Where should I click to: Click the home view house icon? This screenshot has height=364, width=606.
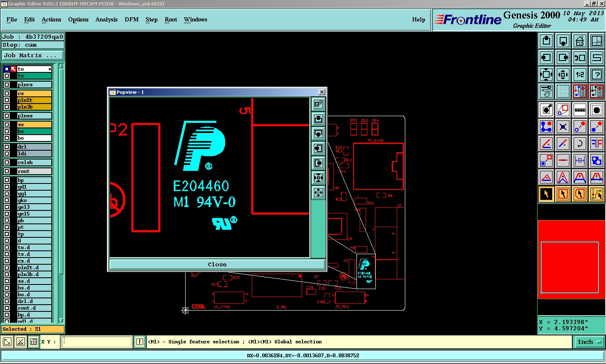(x=580, y=41)
